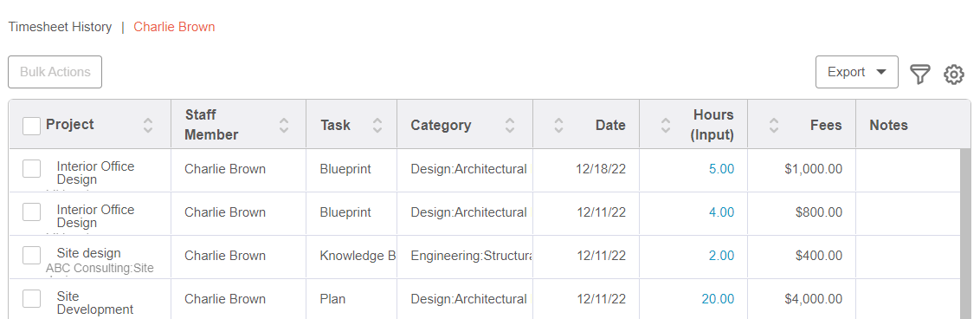Click the table's vertical scrollbar
Viewport: 980px width, 319px height.
click(x=966, y=234)
